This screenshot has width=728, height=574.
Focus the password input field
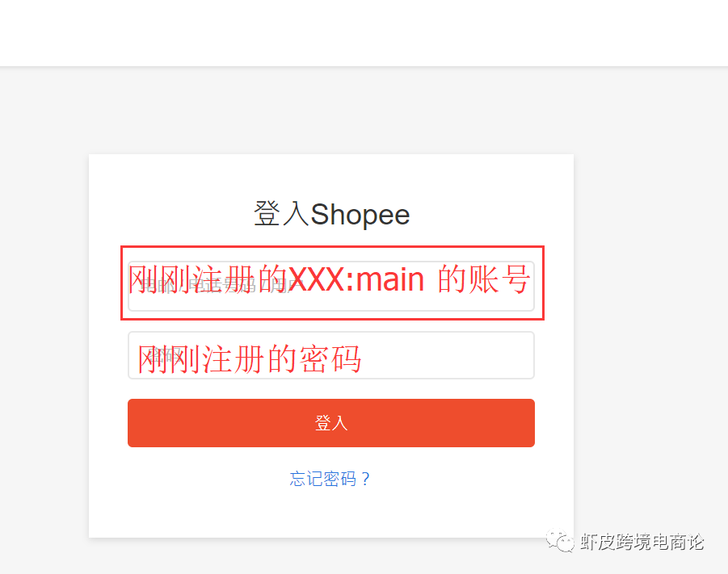331,355
